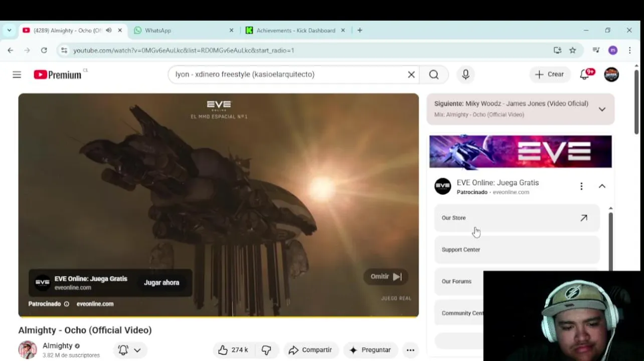
Task: Open the EVE banner advertisement image
Action: click(x=520, y=151)
